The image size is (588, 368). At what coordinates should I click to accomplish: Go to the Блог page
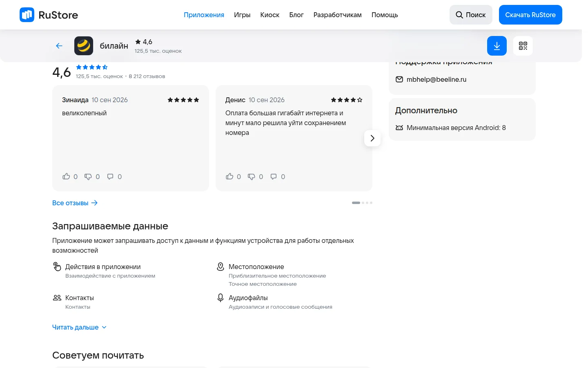pyautogui.click(x=296, y=15)
